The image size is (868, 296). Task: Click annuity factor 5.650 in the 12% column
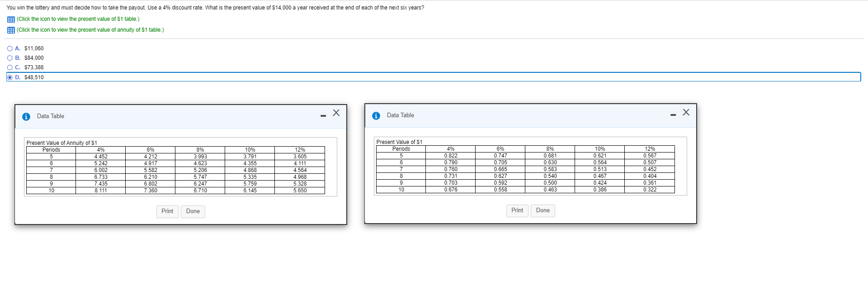[x=300, y=191]
